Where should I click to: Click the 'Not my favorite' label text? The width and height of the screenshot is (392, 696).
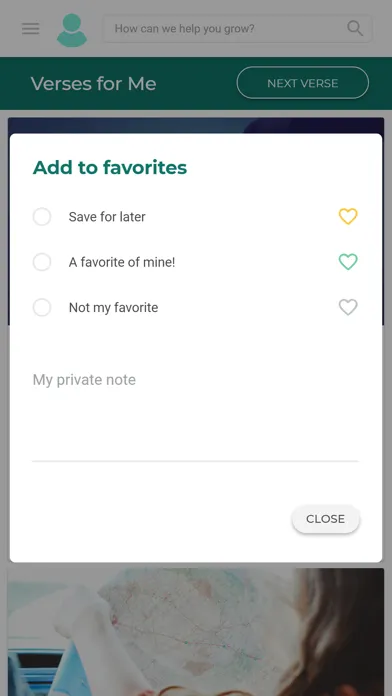pyautogui.click(x=114, y=307)
